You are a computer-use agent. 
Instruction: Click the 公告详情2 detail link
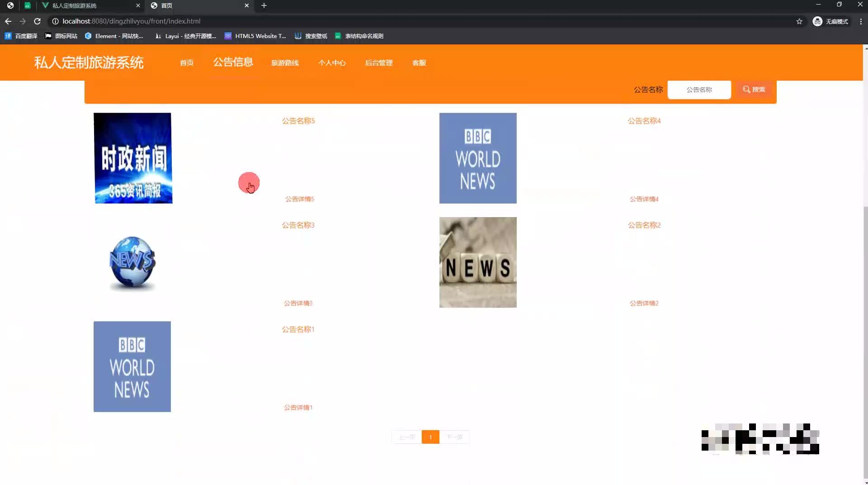(644, 303)
